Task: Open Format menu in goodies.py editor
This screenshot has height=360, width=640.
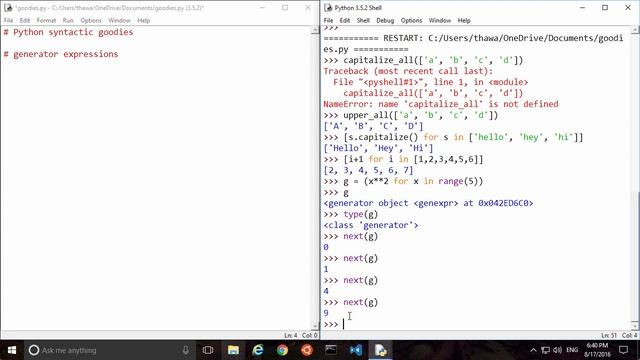Action: pos(46,20)
